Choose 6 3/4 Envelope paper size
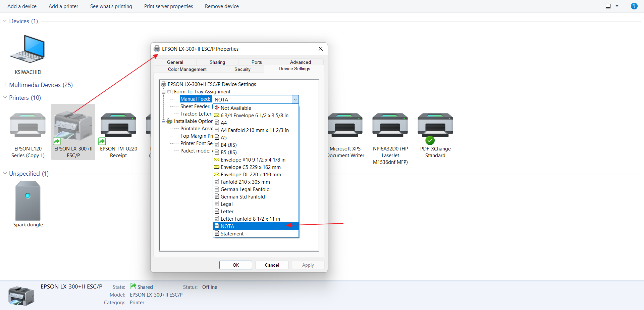 (256, 116)
